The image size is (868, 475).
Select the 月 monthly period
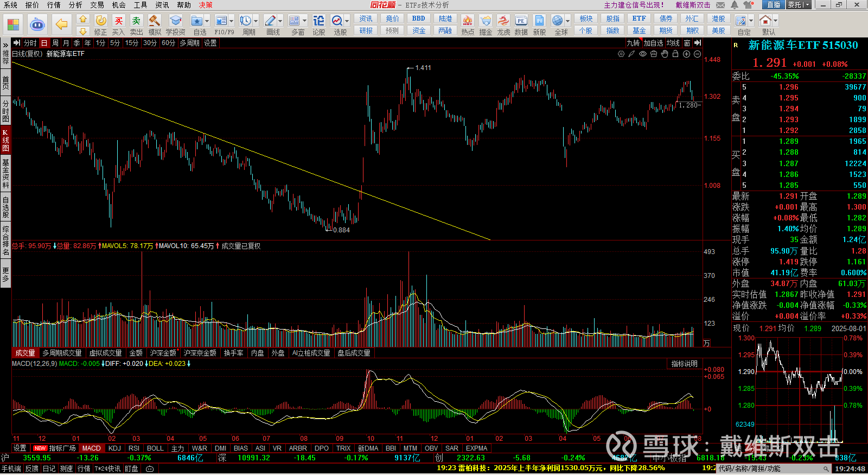pos(66,43)
